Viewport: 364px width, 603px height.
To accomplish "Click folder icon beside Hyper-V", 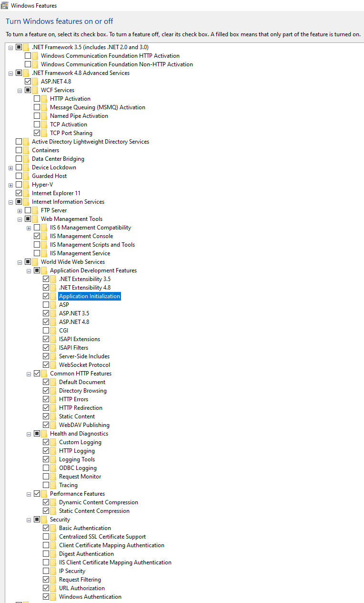I will point(26,185).
